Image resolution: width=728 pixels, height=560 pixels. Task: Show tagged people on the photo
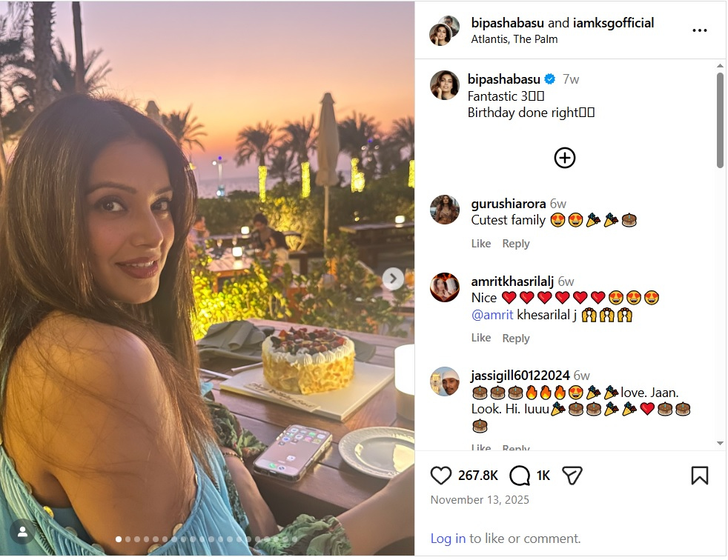pos(23,531)
